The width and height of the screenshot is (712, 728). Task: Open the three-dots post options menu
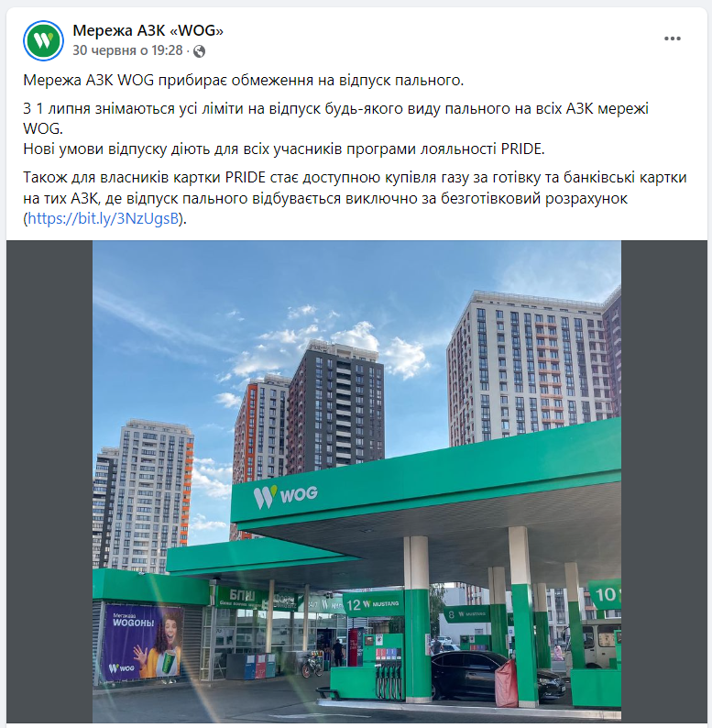coord(672,39)
